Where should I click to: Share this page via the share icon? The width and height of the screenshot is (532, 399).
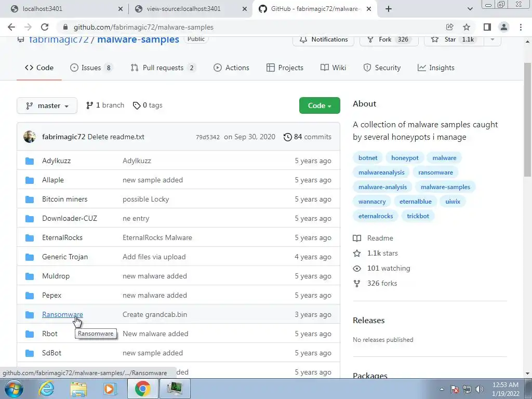[x=449, y=27]
